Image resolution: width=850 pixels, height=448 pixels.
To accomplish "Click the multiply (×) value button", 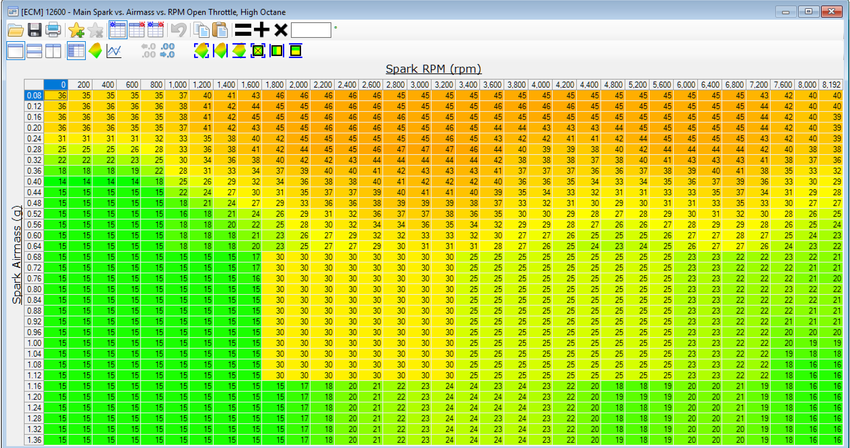I will click(x=280, y=30).
